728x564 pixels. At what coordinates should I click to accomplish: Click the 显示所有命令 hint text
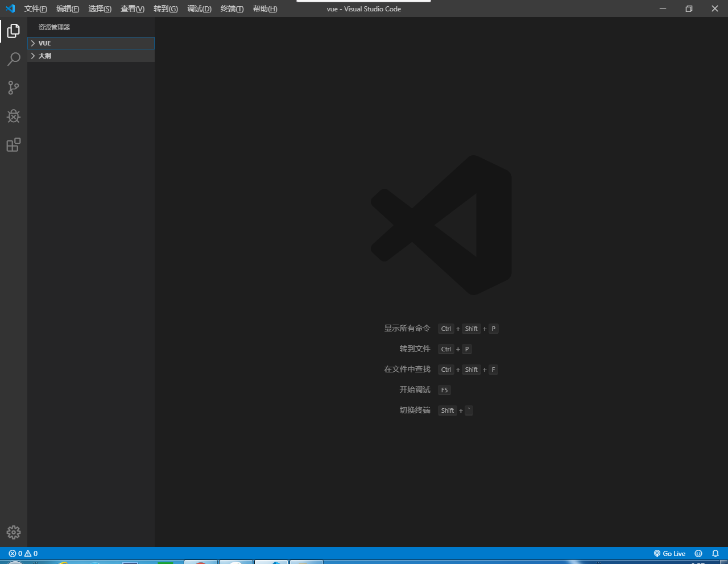(x=407, y=328)
